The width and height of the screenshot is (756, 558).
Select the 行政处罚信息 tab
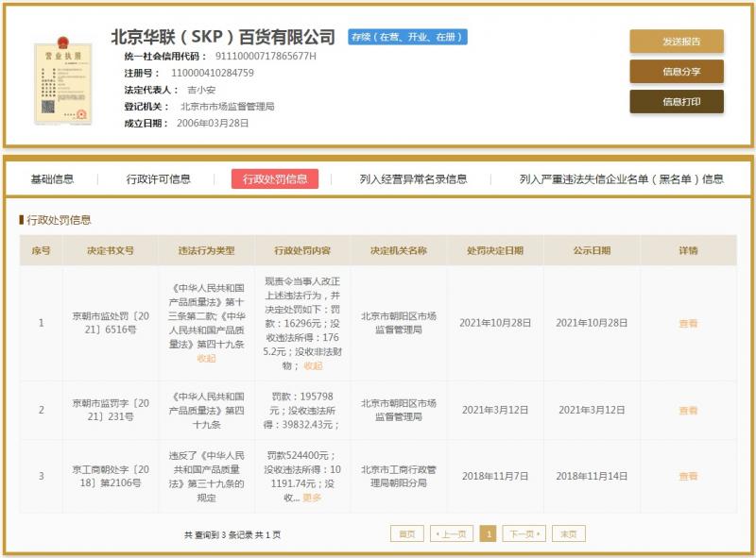(x=275, y=179)
